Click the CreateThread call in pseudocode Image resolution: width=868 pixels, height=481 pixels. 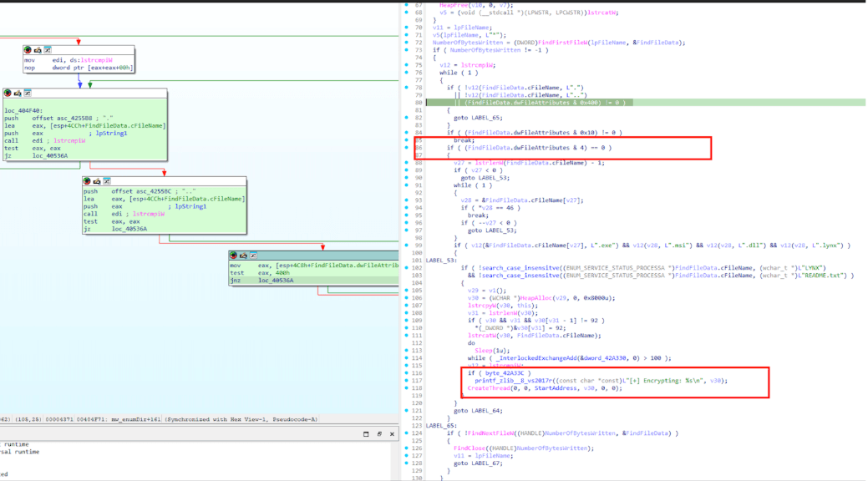click(x=490, y=388)
